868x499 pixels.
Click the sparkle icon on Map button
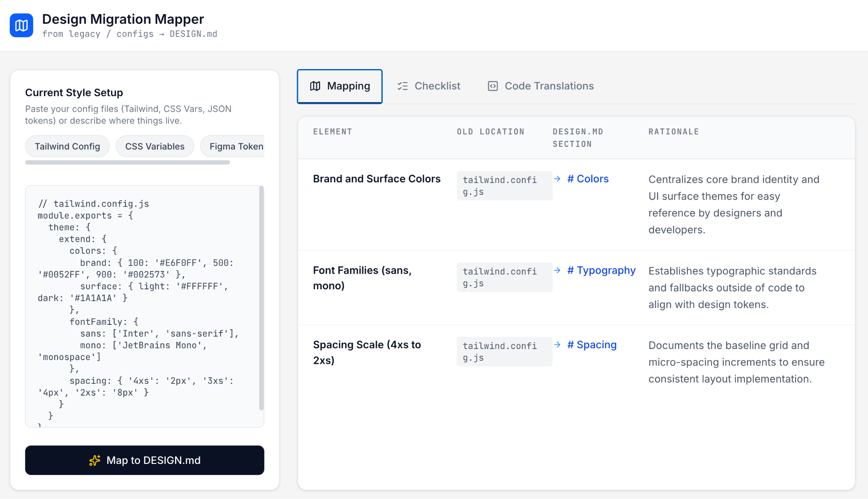[95, 460]
